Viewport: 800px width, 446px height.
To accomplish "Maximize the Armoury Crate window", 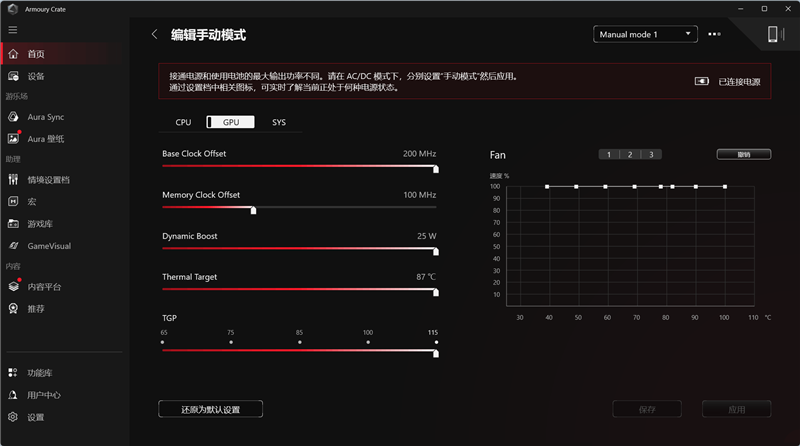I will 764,9.
